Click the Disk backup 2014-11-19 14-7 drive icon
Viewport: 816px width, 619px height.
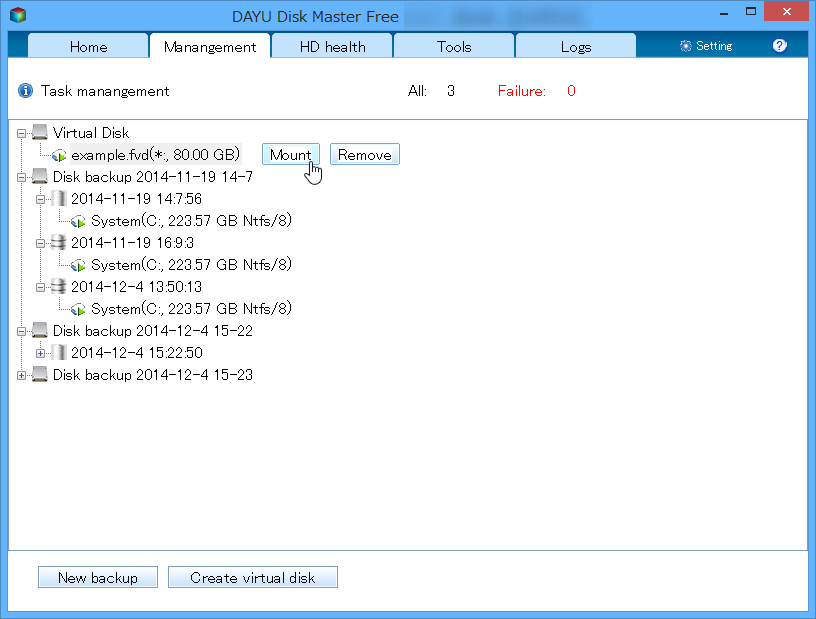pos(40,176)
